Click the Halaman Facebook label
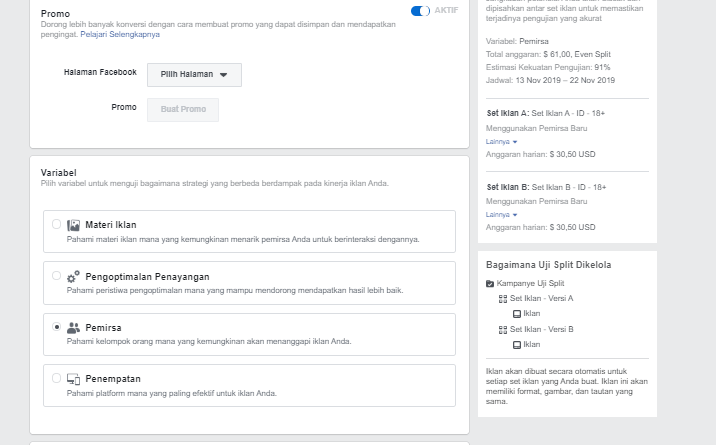 (x=100, y=72)
